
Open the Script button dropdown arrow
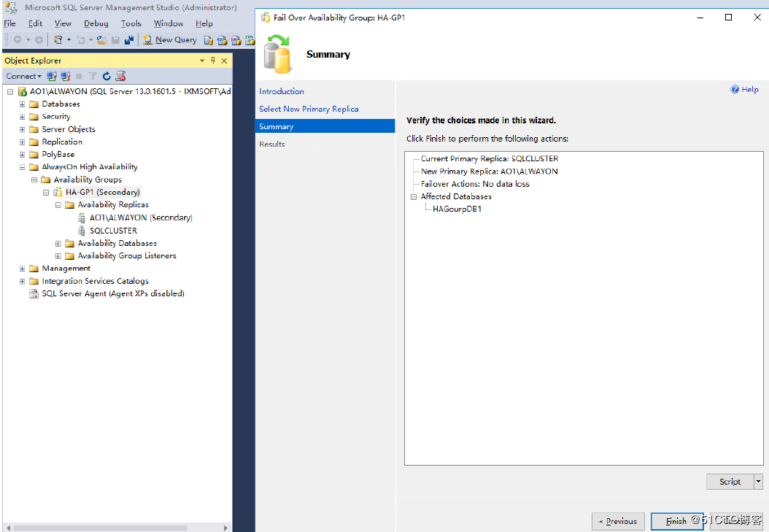tap(758, 482)
